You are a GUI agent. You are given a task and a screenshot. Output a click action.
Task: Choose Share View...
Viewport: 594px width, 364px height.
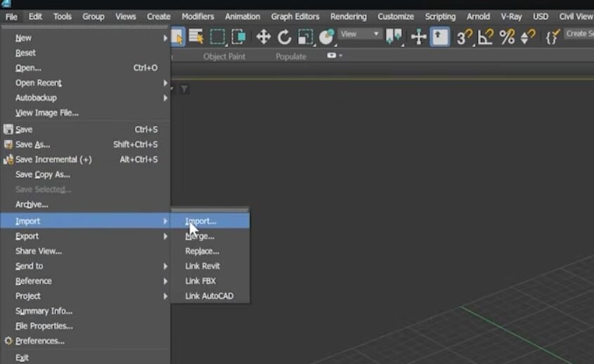click(85, 251)
